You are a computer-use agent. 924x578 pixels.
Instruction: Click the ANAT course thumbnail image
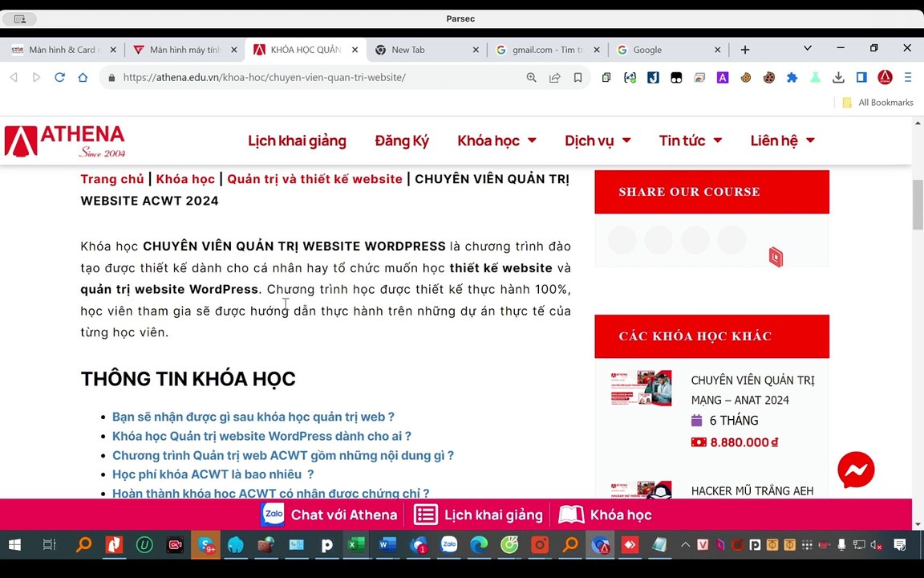click(x=641, y=388)
